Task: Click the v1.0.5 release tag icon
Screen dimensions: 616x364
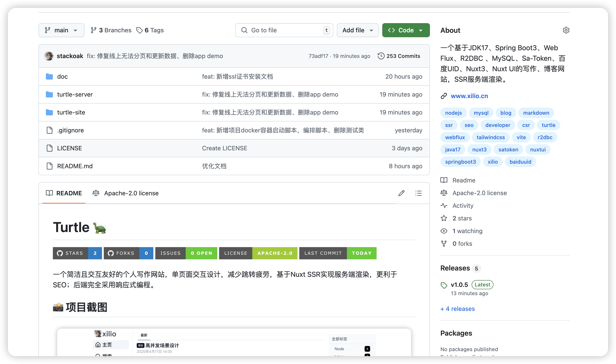Action: coord(444,285)
